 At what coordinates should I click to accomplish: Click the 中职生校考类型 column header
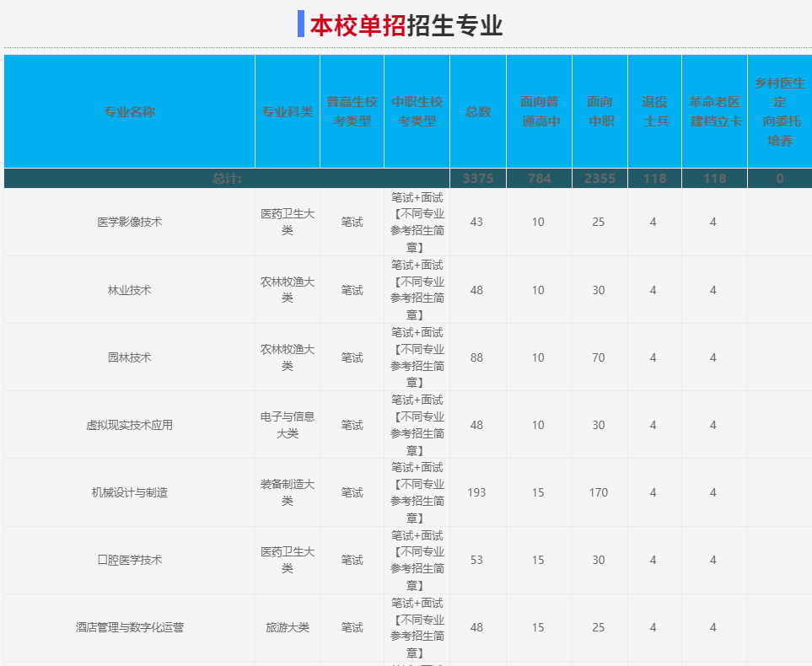(417, 111)
